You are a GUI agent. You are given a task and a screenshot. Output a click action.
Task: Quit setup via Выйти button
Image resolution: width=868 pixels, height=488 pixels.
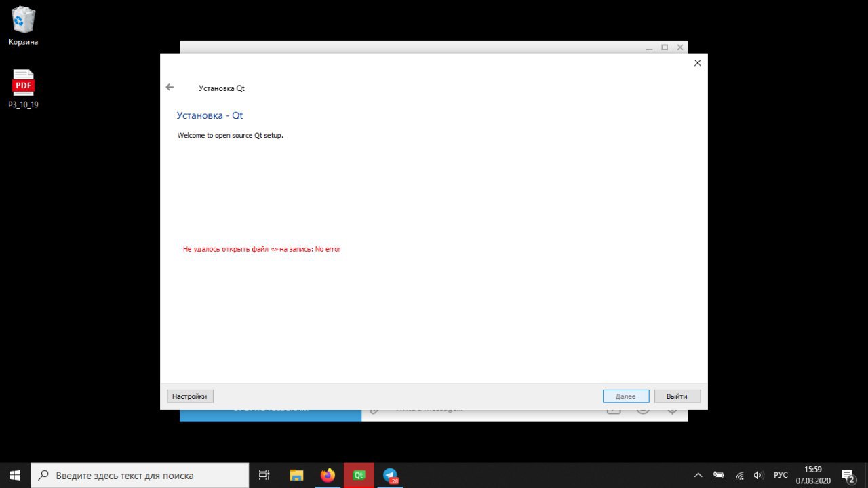click(677, 396)
